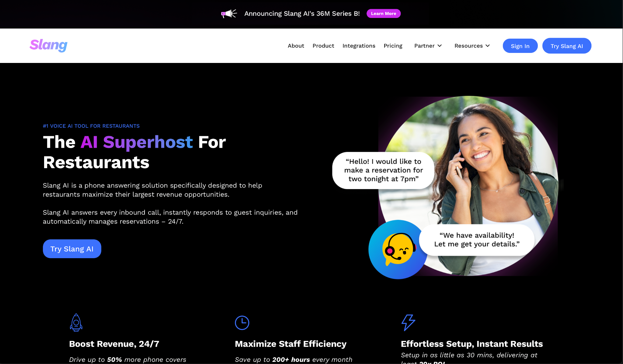Click the Slang logo

[x=48, y=45]
